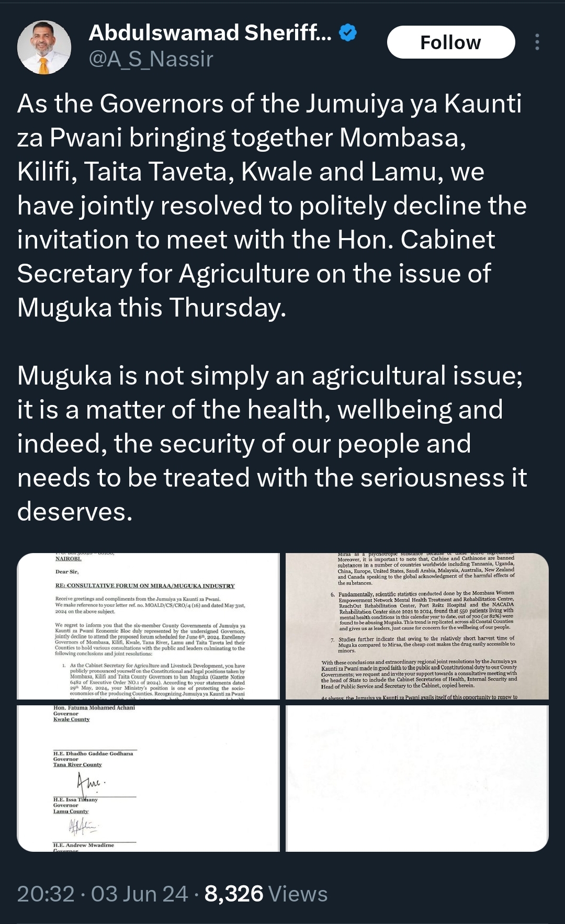Open the three-dot more options menu
The height and width of the screenshot is (924, 565).
click(537, 42)
